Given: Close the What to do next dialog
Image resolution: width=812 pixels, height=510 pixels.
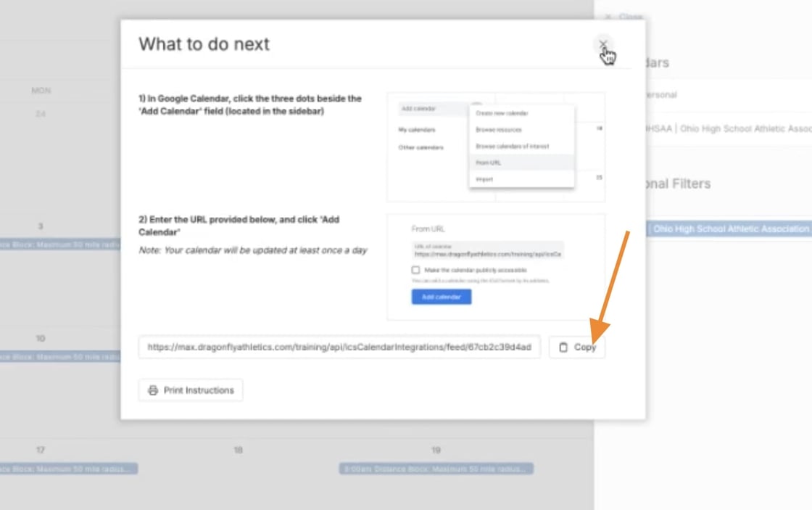Looking at the screenshot, I should (x=602, y=44).
